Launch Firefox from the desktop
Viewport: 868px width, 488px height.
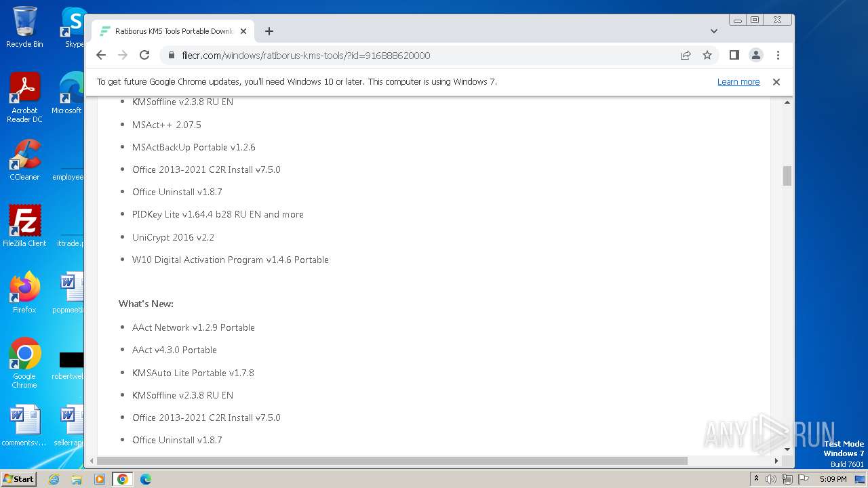point(24,292)
